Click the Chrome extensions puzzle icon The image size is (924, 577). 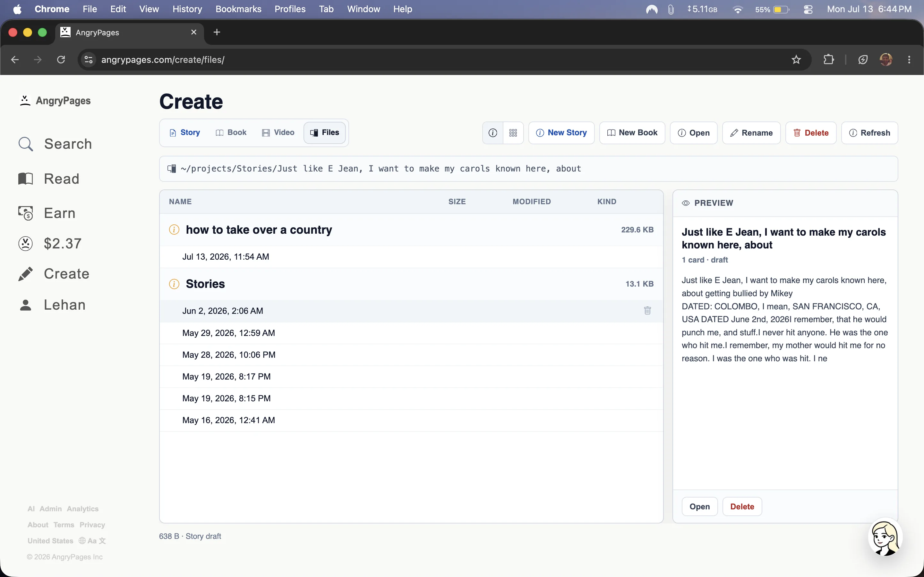coord(828,60)
